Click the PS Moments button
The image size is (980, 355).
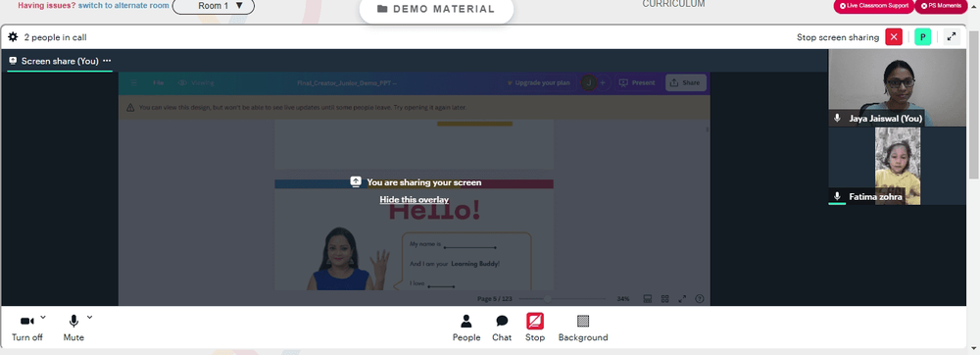point(941,6)
